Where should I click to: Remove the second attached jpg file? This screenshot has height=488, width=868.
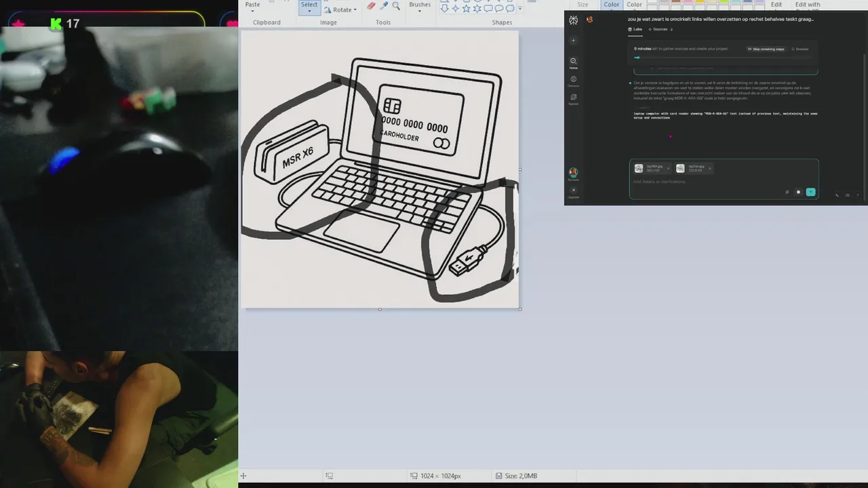(710, 168)
